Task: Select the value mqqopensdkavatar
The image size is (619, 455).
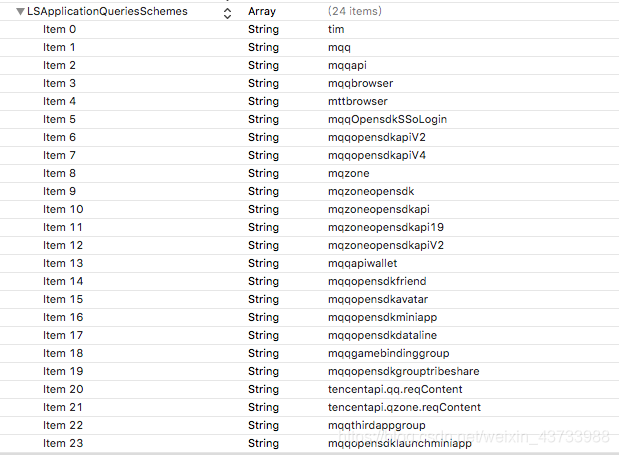Action: (x=378, y=300)
